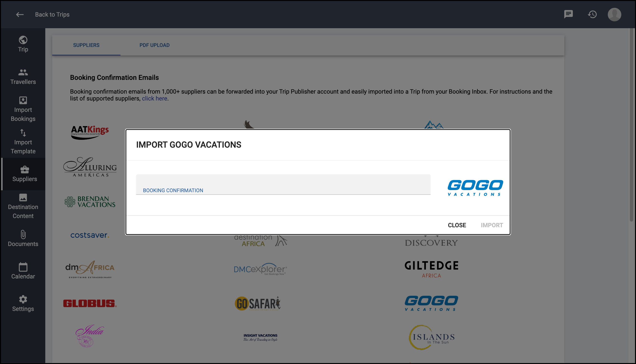The image size is (636, 364).
Task: Select the DMCeXplorer supplier logo
Action: (260, 269)
